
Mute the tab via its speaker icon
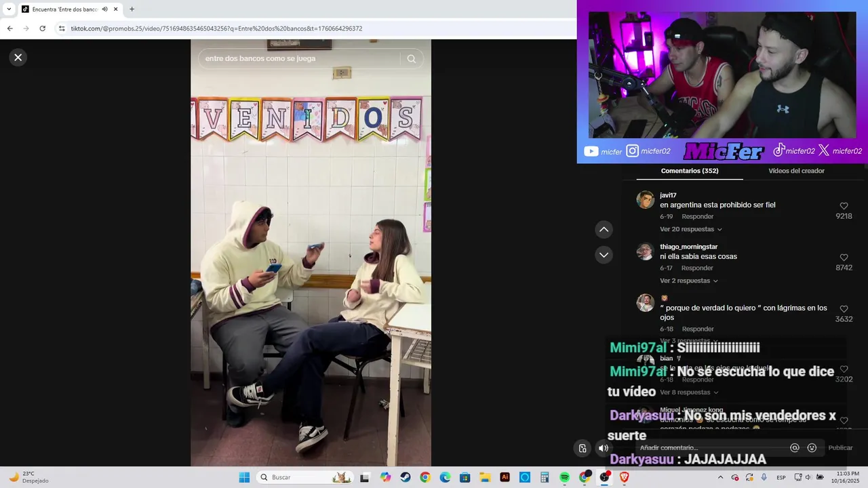(105, 9)
